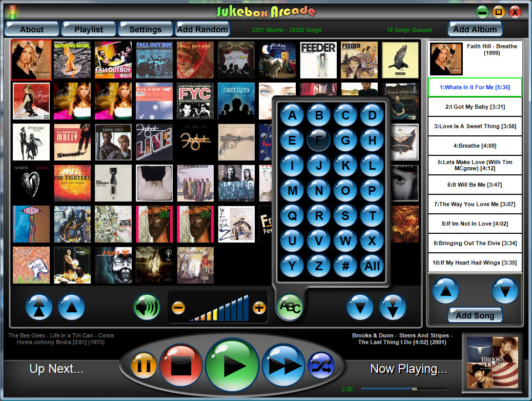
Task: Click the Add Album button
Action: (x=475, y=29)
